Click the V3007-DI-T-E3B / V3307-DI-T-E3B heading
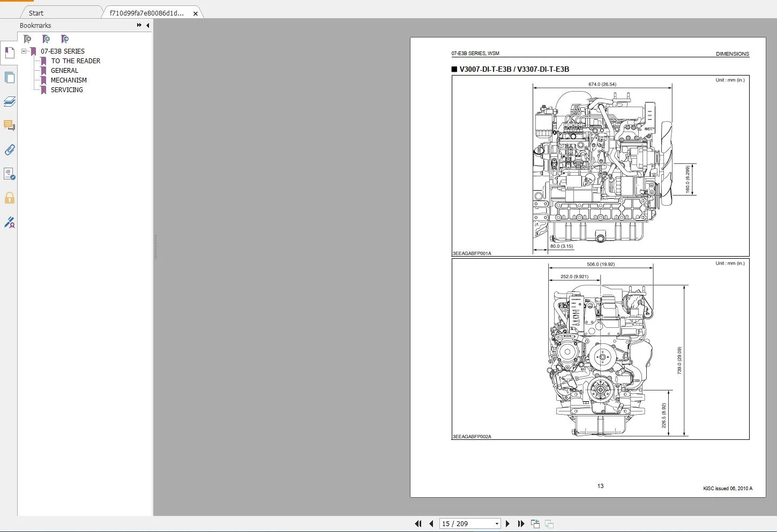The width and height of the screenshot is (777, 532). [x=514, y=69]
